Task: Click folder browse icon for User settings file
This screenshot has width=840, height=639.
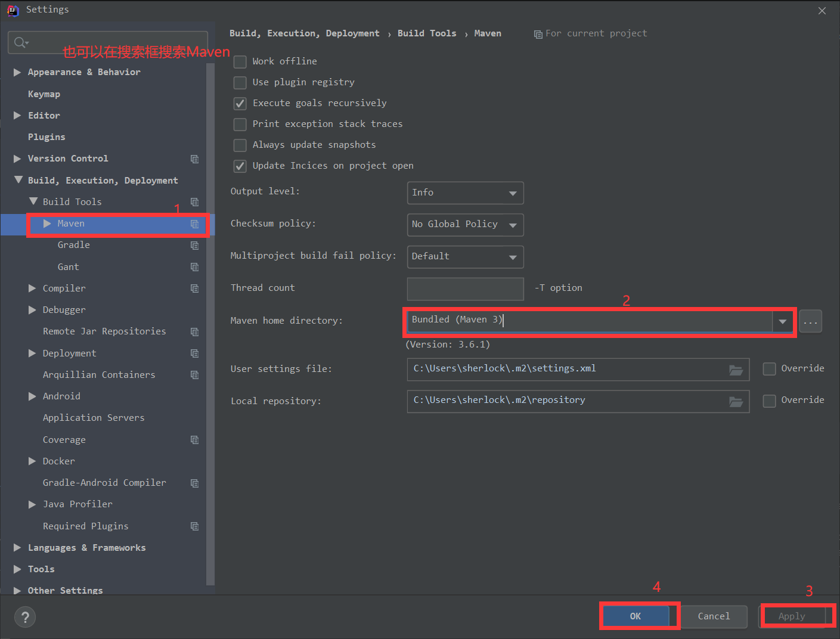Action: pyautogui.click(x=736, y=370)
